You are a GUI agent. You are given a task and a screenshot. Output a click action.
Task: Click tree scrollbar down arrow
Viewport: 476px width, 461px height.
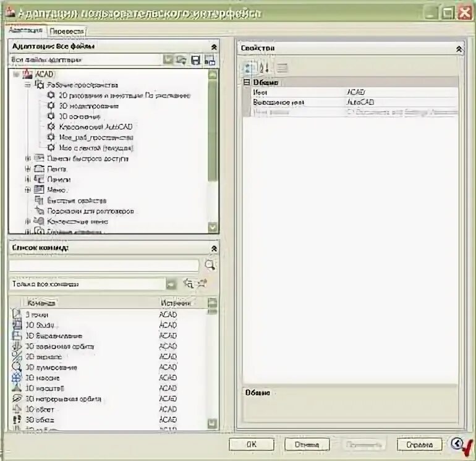[213, 227]
